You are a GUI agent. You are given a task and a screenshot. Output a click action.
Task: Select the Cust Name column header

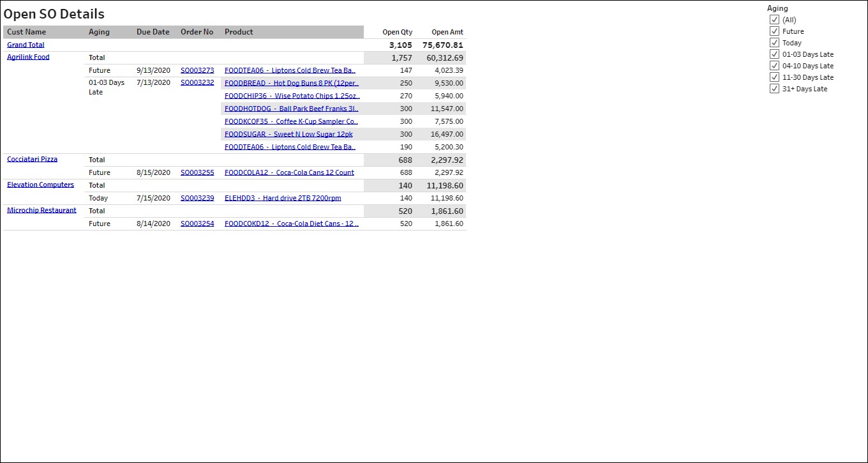(27, 32)
